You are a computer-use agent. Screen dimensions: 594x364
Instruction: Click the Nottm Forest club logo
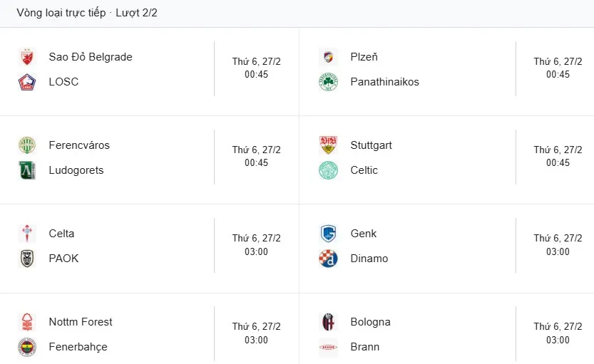coord(27,322)
